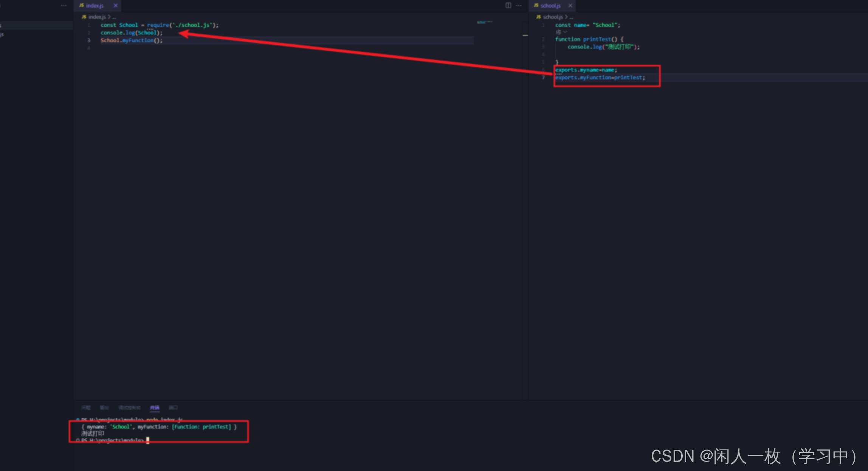868x471 pixels.
Task: Click line number 7 in school.js gutter
Action: pyautogui.click(x=543, y=78)
